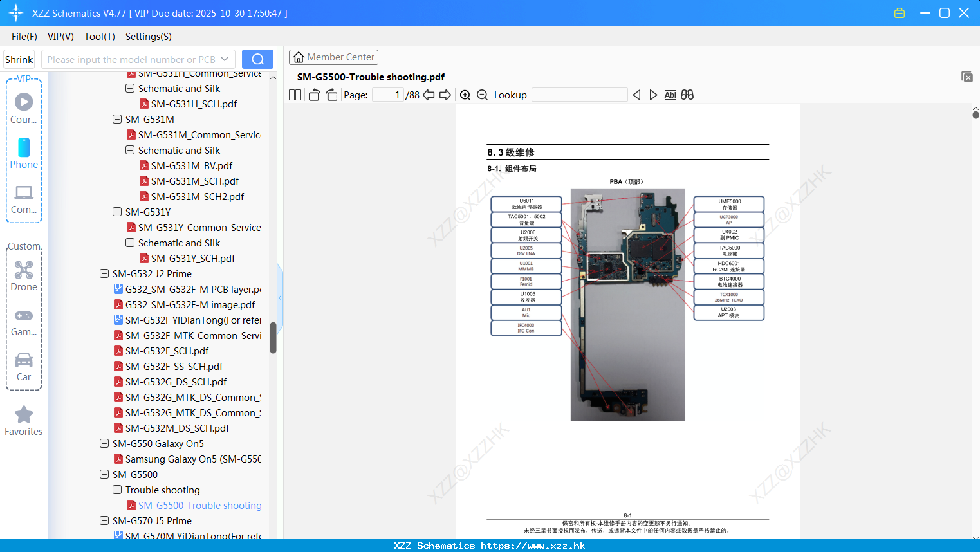Collapse SM-G532 J2 Prime node
Viewport: 980px width, 552px height.
pos(104,273)
